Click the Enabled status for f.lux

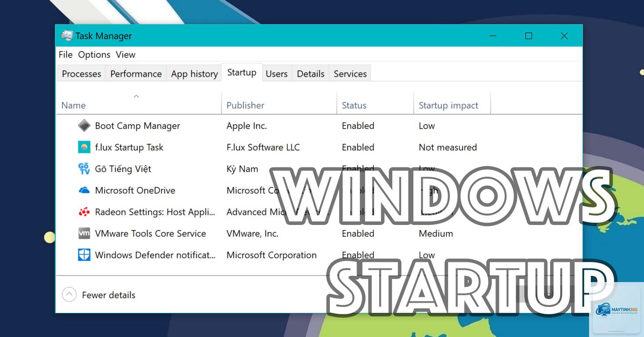click(x=358, y=147)
